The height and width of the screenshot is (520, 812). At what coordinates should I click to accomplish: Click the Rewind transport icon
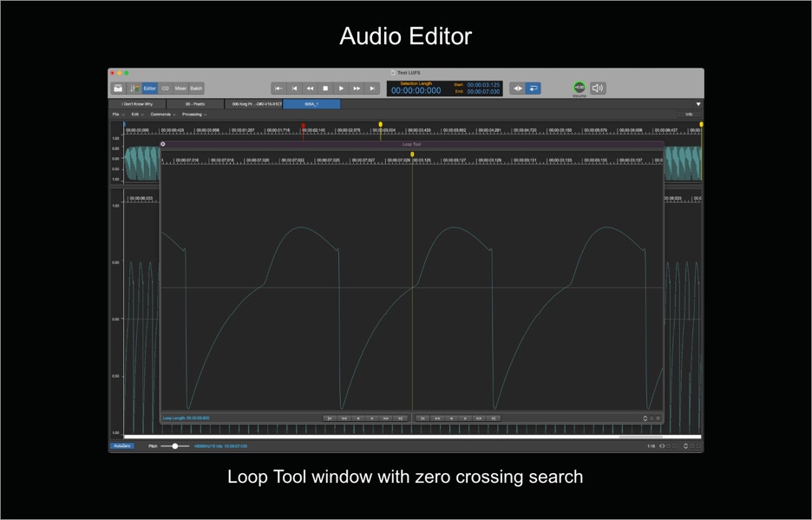[310, 89]
